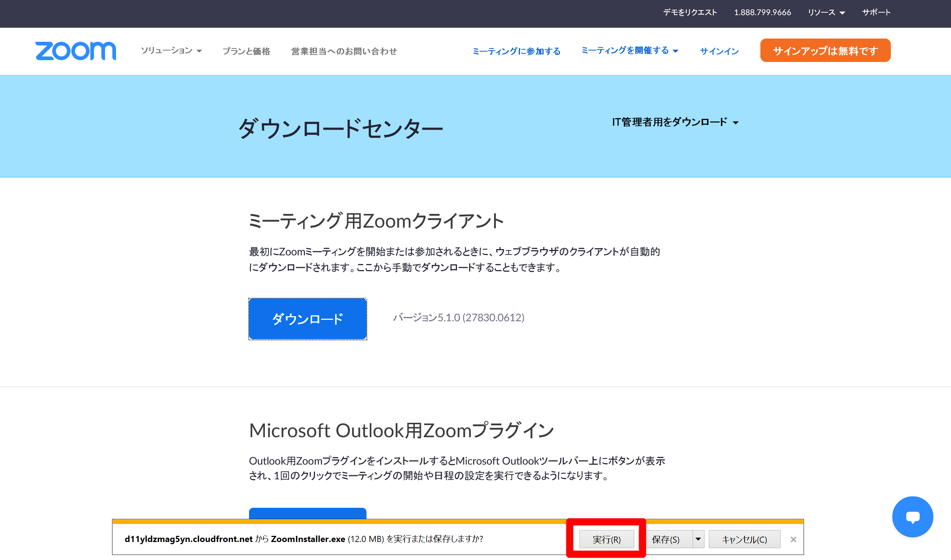Click キャンセル(C) in the download bar
This screenshot has height=560, width=951.
click(744, 539)
